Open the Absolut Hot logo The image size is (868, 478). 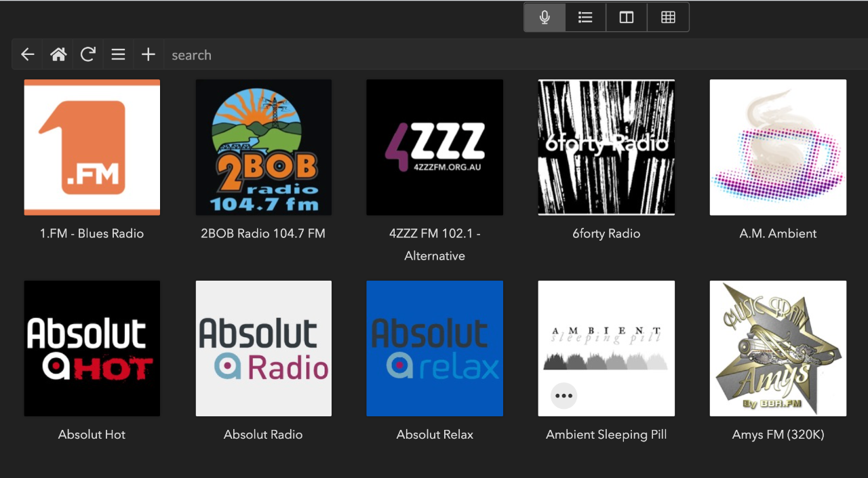92,348
